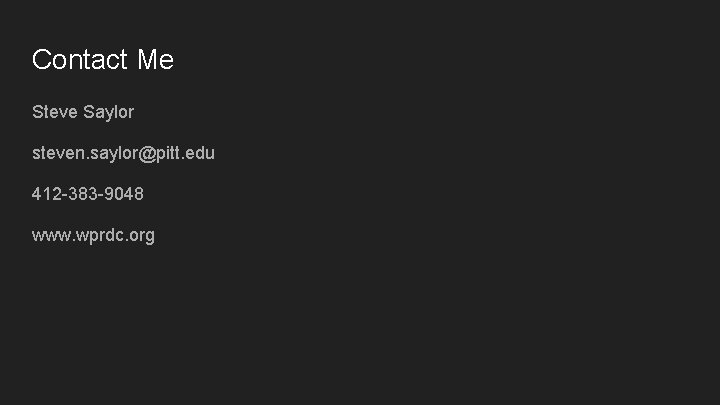Open the steven.saylor@pitt.edu email link
Viewport: 720px width, 405px height.
[x=123, y=154]
